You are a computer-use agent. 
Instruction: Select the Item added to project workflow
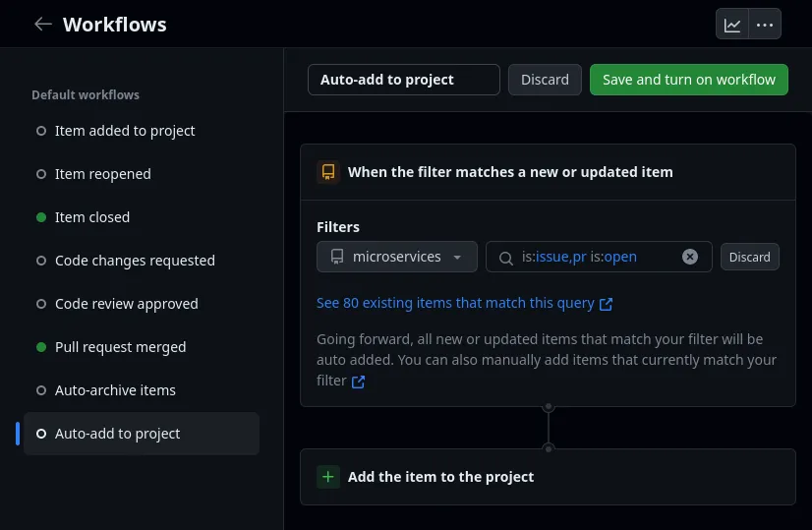click(x=125, y=131)
